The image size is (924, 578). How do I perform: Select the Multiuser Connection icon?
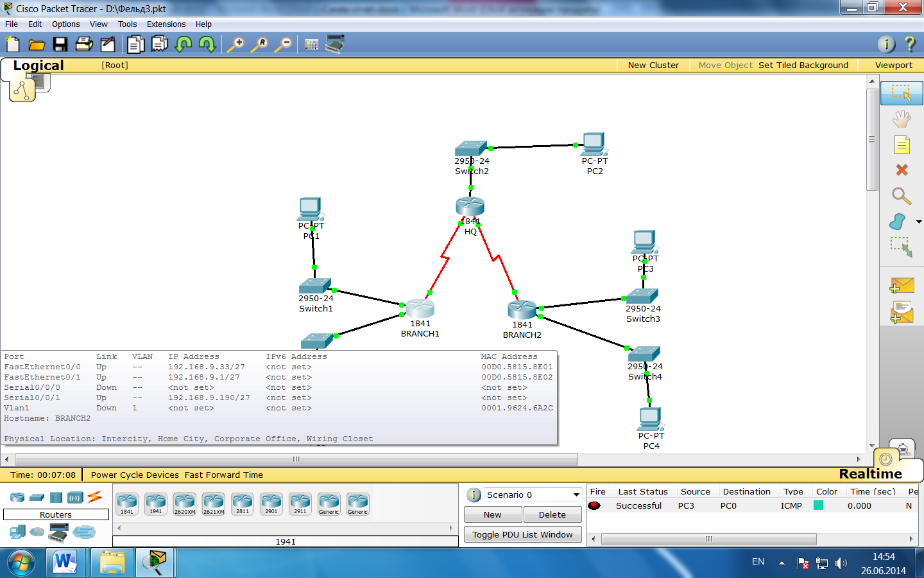[x=84, y=532]
